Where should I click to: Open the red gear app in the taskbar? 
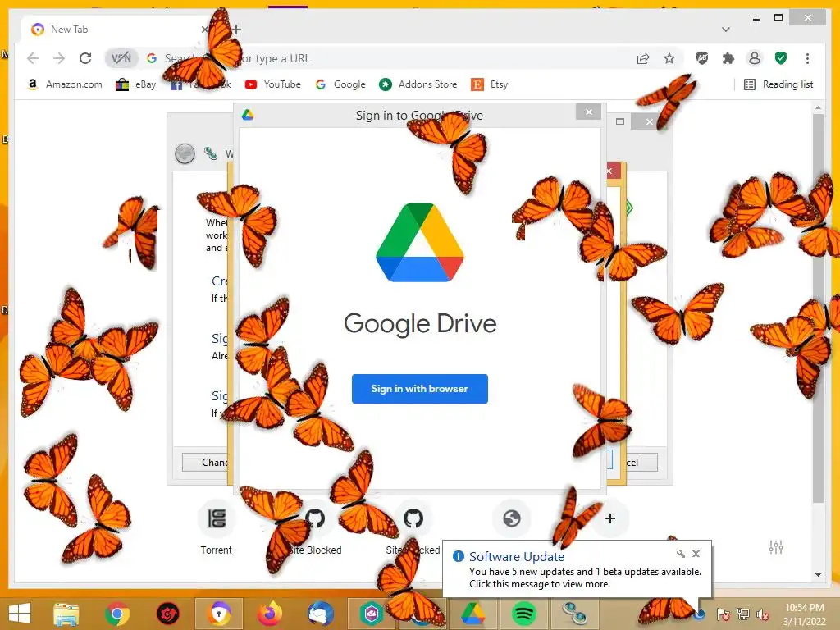[167, 614]
